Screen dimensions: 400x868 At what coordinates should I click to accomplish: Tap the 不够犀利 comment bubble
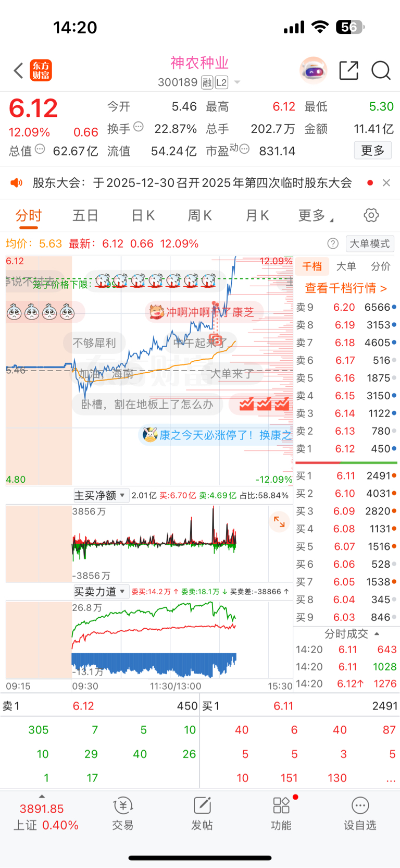94,343
